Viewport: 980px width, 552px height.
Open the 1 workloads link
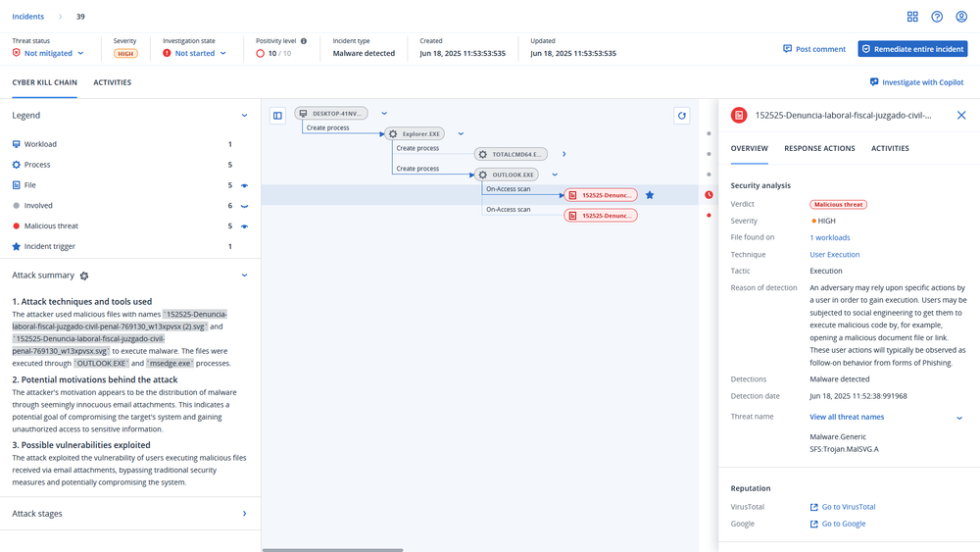tap(830, 237)
